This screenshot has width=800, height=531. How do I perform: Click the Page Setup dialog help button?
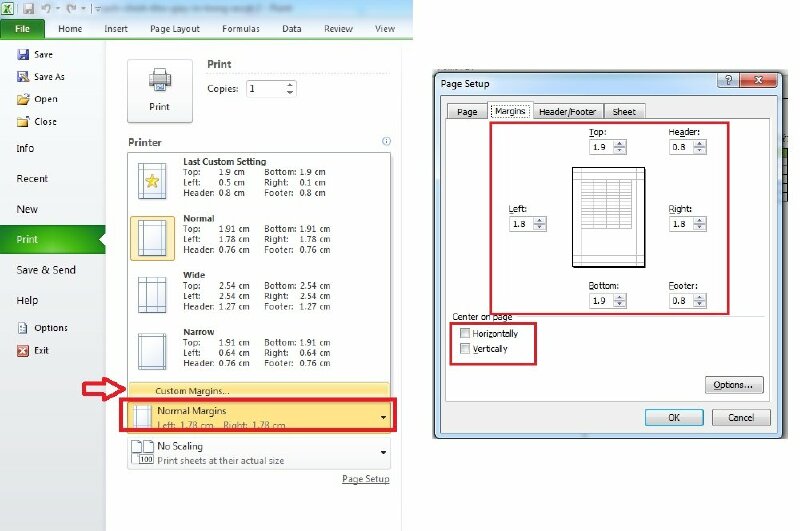coord(728,80)
